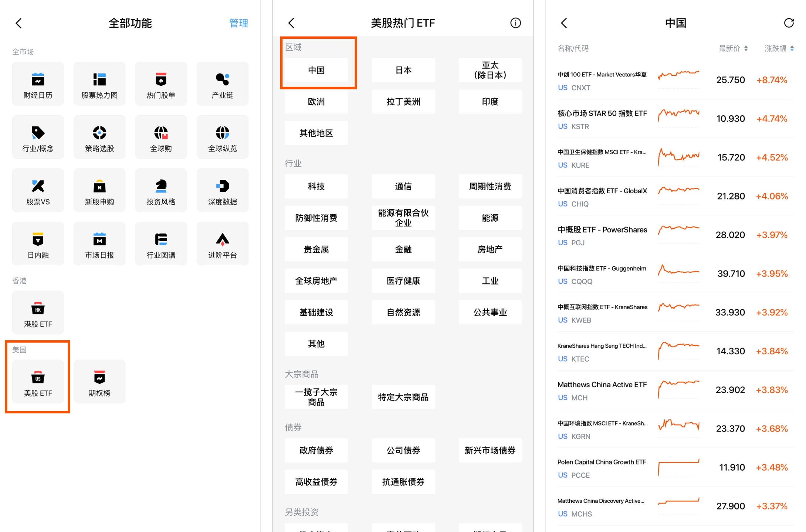This screenshot has height=532, width=806.
Task: Choose the 政府债券 bond button
Action: (x=316, y=450)
